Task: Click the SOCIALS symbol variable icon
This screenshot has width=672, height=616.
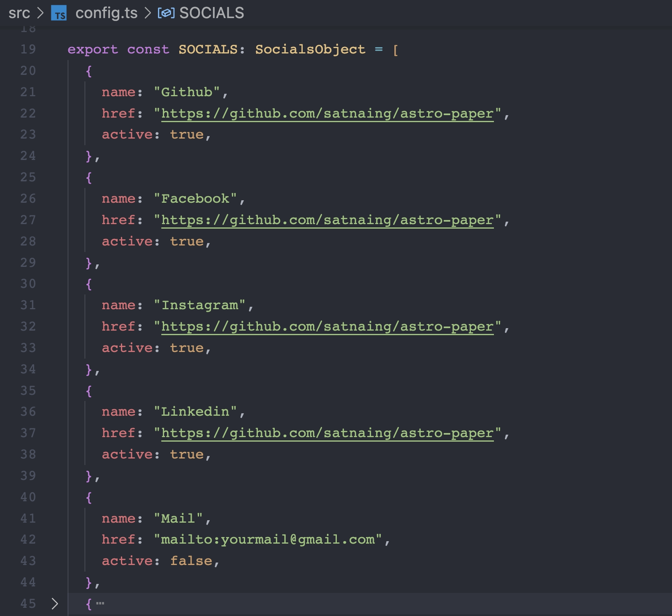Action: [166, 13]
